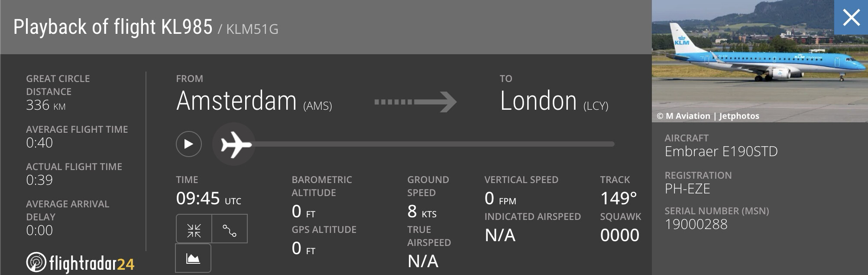Click the squawk code 0000 value

pos(619,235)
